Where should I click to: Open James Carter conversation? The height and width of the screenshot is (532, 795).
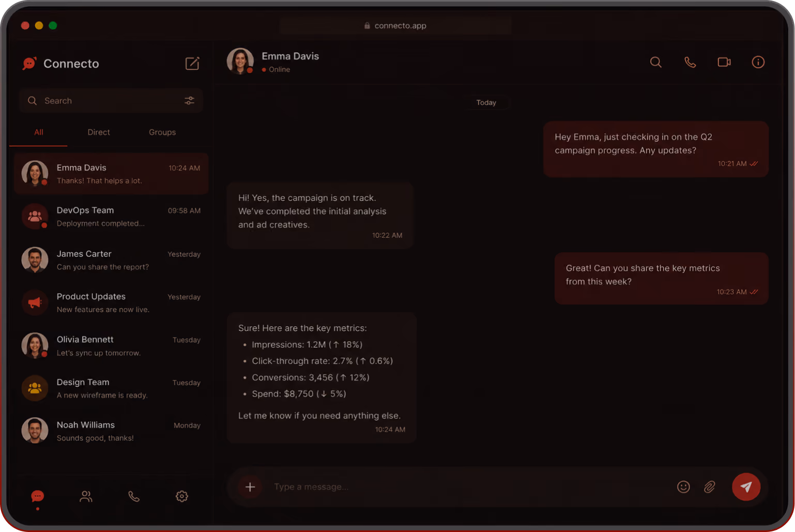click(111, 260)
